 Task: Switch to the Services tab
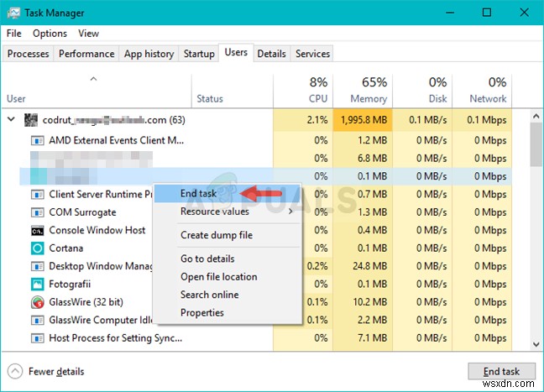pyautogui.click(x=312, y=54)
